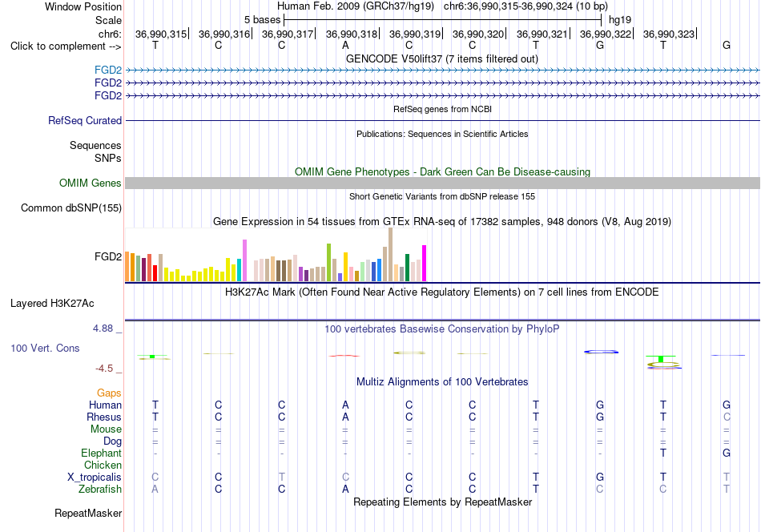
Task: Click the FGD2 label beside GTEx bar chart
Action: coord(108,256)
